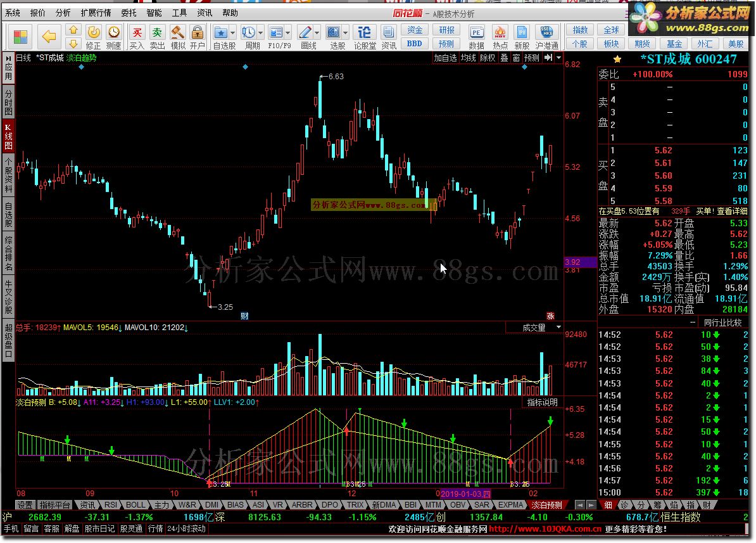Click the 指标说明 indicator description button
Image resolution: width=756 pixels, height=543 pixels.
(x=543, y=402)
